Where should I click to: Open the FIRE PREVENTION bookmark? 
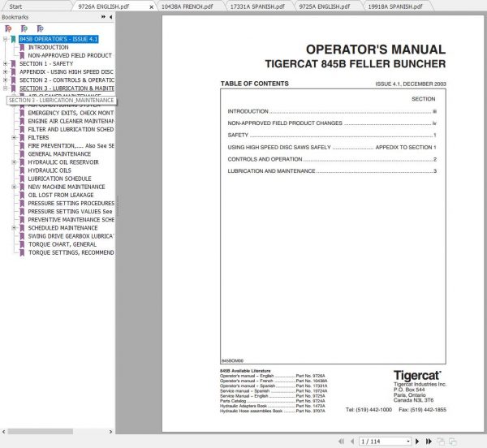(71, 145)
